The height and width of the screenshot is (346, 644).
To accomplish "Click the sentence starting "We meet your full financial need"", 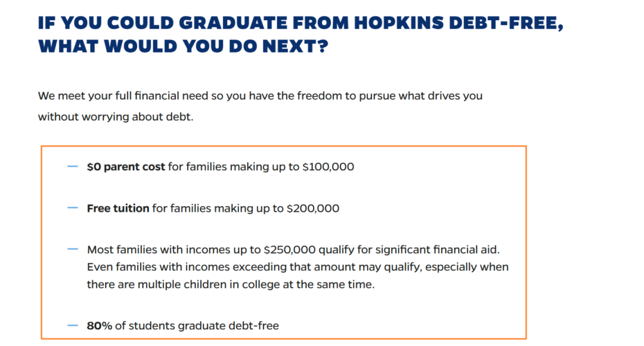I will coord(260,95).
